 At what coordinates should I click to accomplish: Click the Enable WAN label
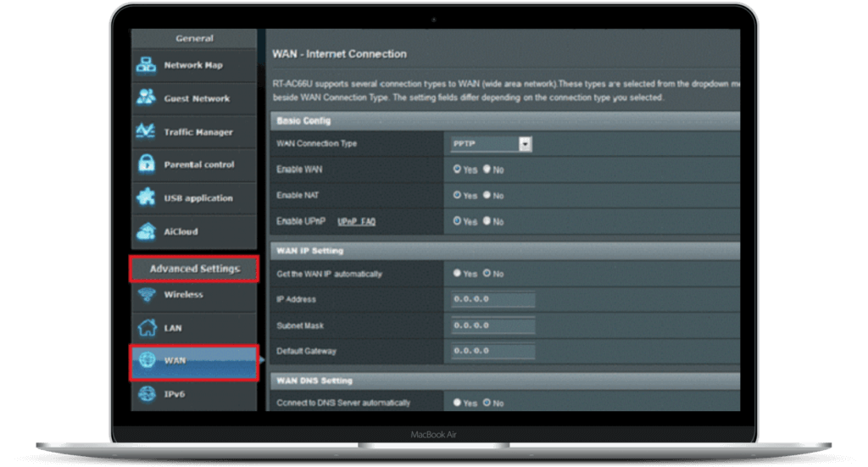(299, 170)
